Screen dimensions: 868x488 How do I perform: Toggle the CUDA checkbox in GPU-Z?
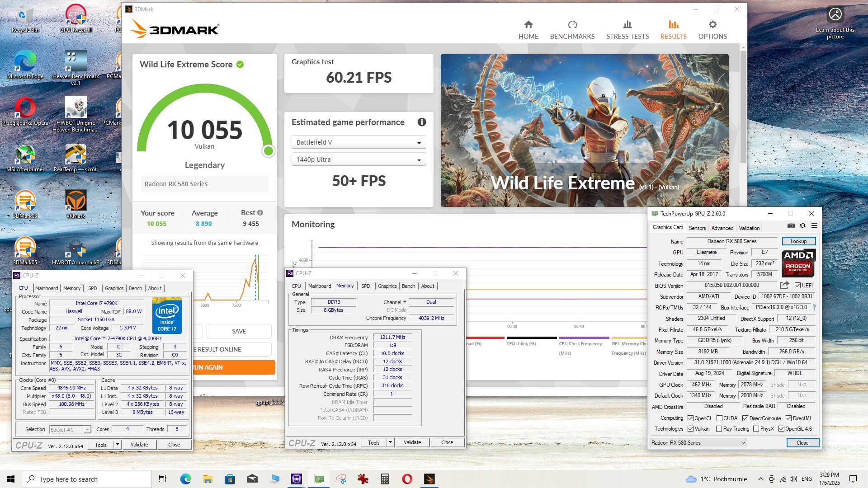(719, 418)
